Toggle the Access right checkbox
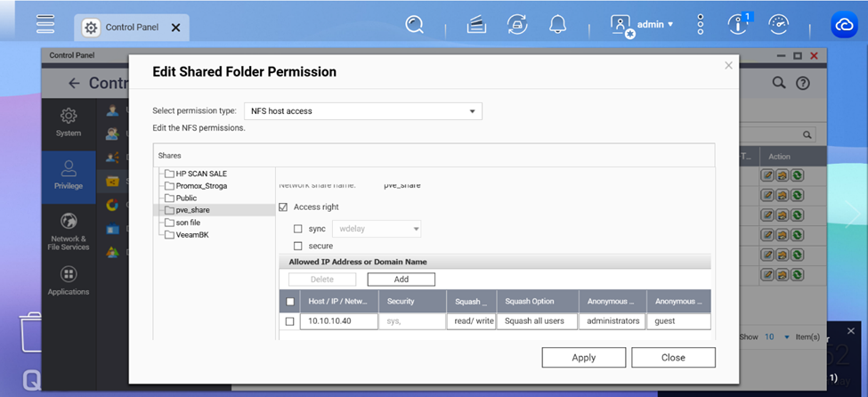 tap(284, 207)
